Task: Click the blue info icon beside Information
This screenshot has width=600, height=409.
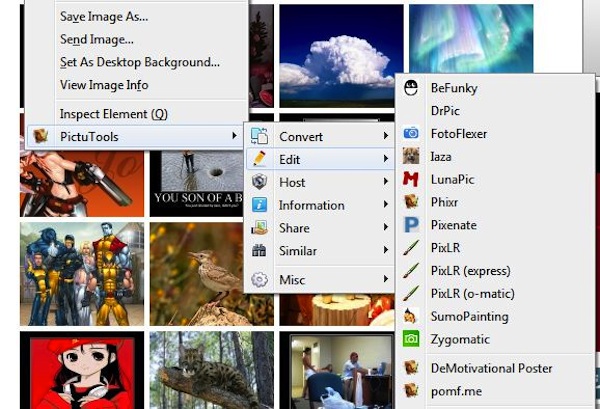Action: pyautogui.click(x=259, y=205)
